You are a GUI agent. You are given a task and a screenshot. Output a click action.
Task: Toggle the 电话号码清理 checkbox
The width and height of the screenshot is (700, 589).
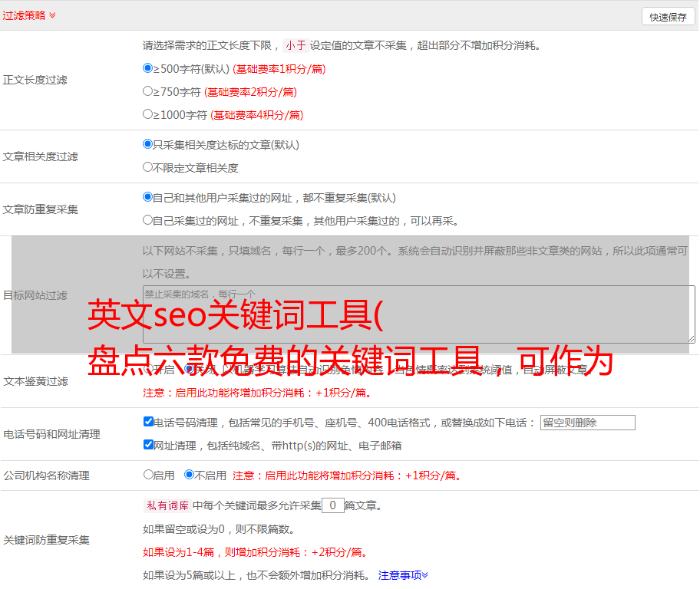(148, 422)
